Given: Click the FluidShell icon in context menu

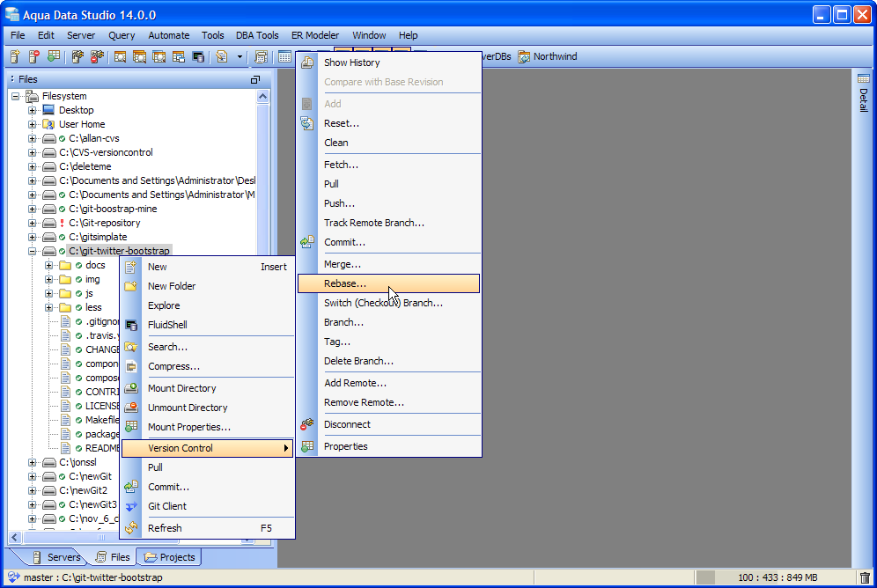Looking at the screenshot, I should tap(131, 325).
